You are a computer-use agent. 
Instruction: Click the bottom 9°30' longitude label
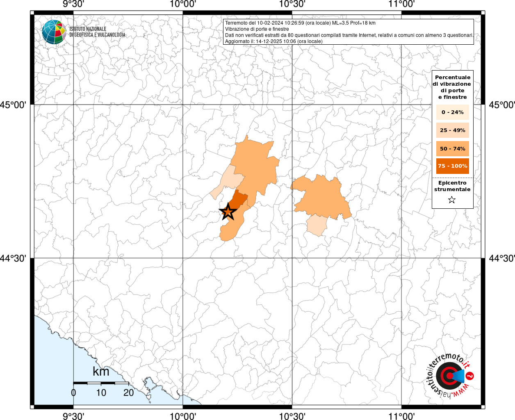(x=73, y=416)
